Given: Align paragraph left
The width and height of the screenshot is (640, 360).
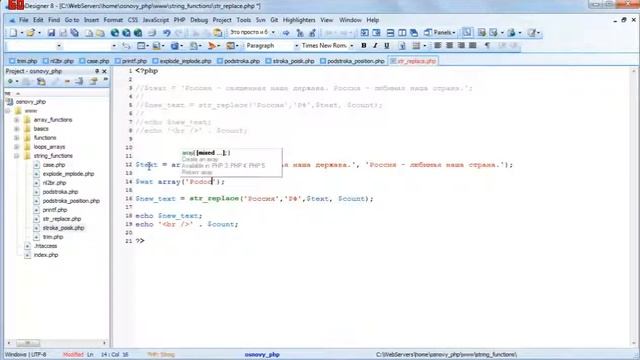Looking at the screenshot, I should pyautogui.click(x=438, y=46).
